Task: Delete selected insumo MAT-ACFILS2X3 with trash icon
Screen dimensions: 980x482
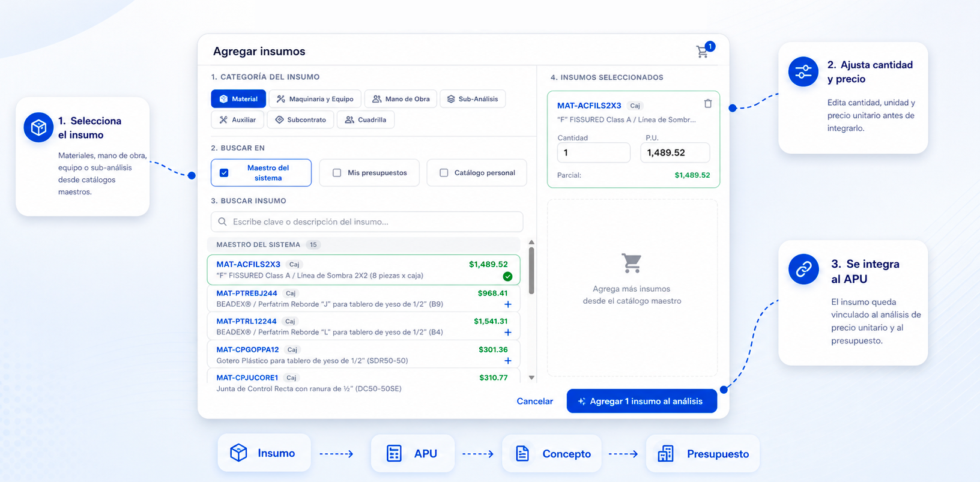Action: tap(708, 103)
